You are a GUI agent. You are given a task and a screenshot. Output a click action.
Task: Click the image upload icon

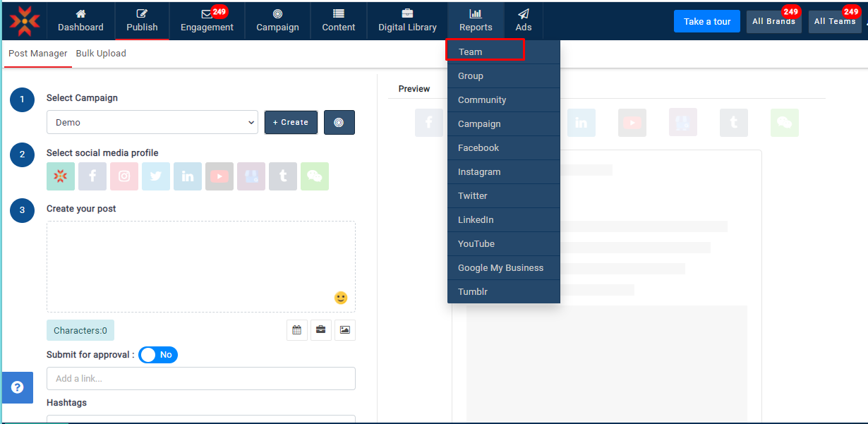[345, 330]
